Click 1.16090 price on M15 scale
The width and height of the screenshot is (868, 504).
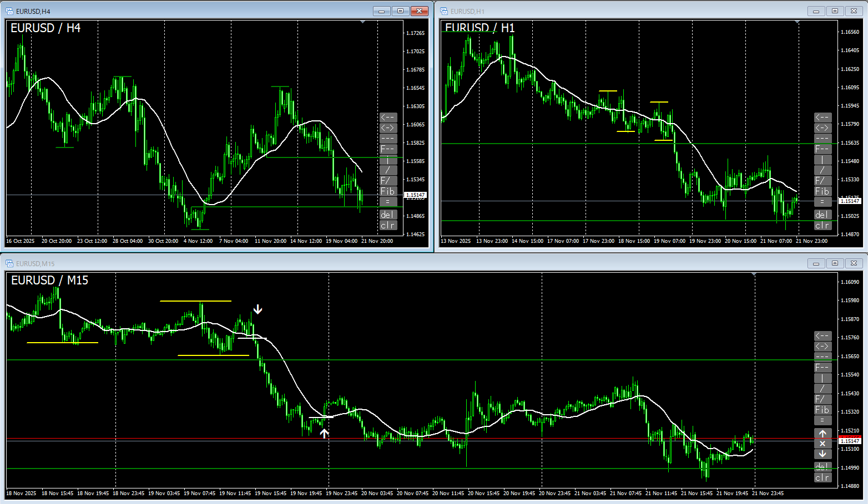(x=850, y=282)
